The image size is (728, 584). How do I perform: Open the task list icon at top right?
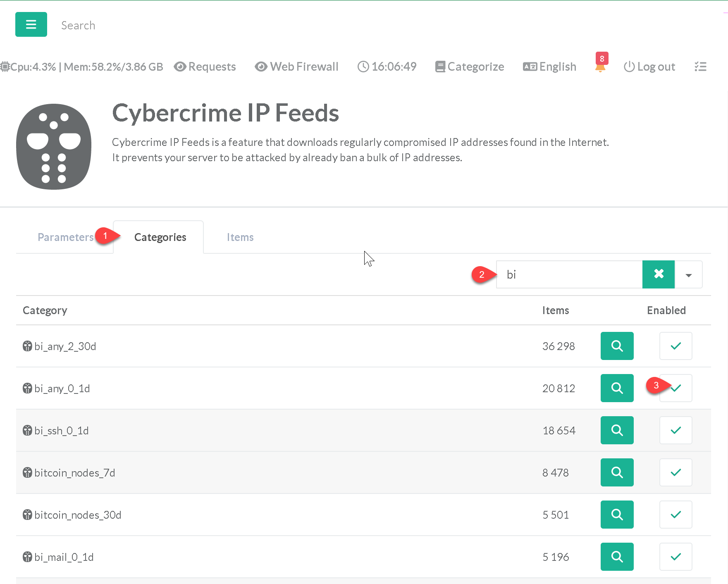pos(700,67)
